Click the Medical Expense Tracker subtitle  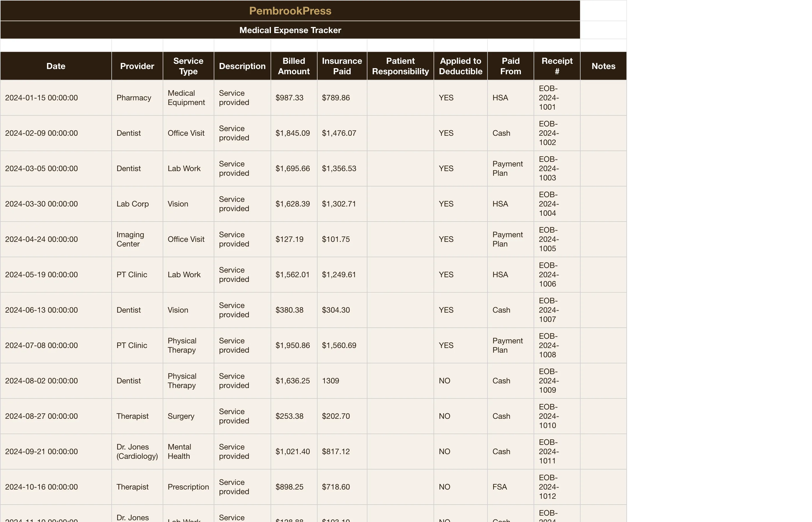(x=290, y=30)
